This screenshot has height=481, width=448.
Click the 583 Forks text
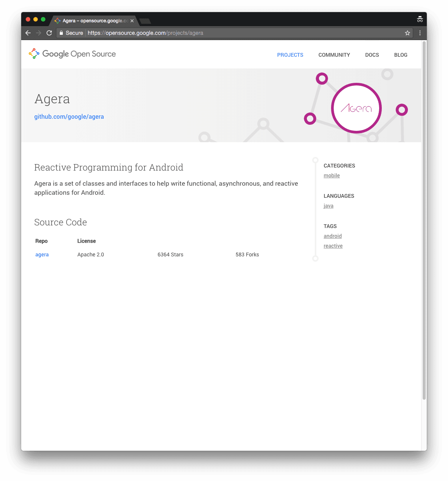(x=247, y=254)
